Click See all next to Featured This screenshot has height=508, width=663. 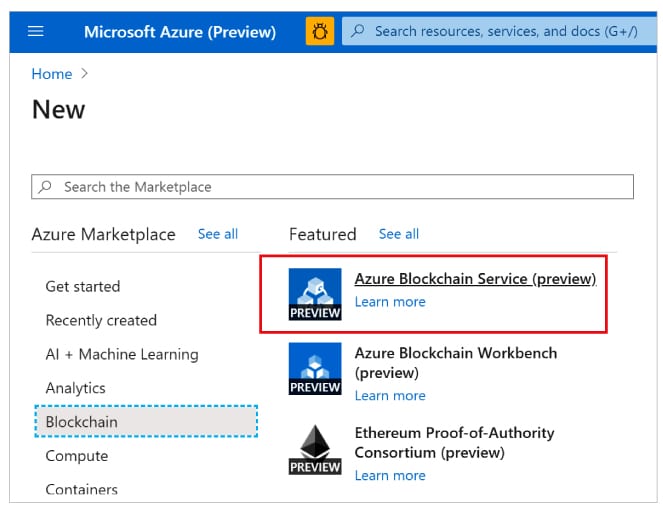[x=398, y=234]
